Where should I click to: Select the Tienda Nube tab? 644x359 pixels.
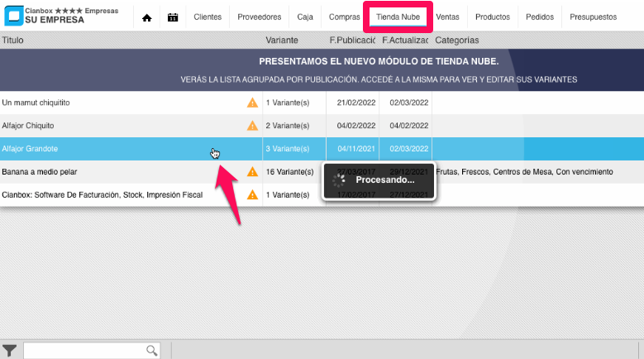tap(398, 17)
